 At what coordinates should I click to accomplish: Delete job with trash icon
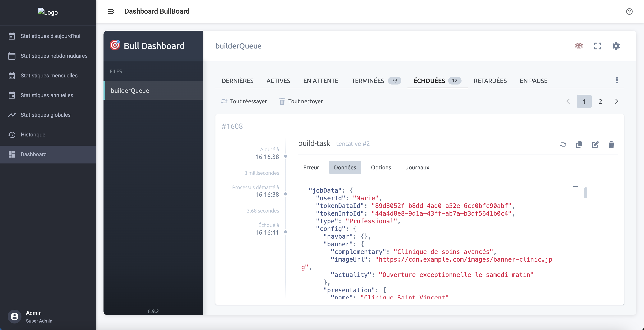point(611,144)
